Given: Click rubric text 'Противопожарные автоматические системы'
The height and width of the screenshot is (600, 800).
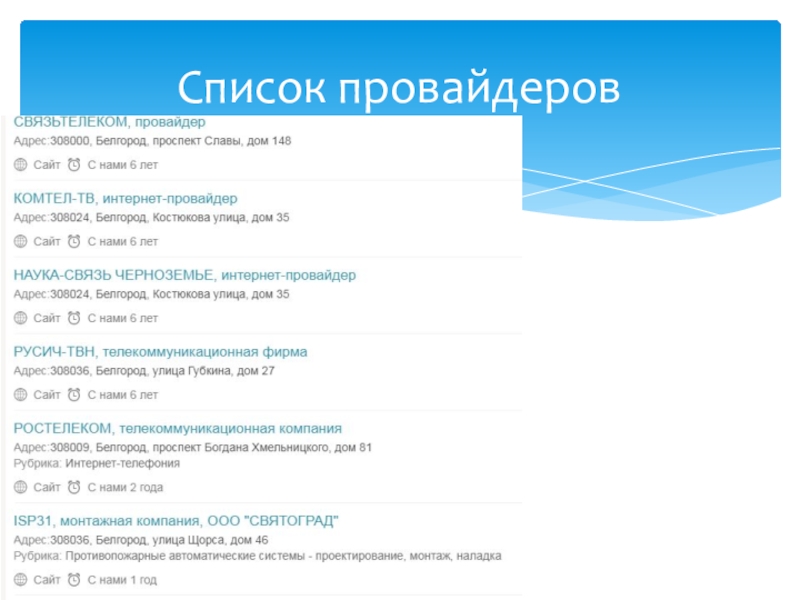Looking at the screenshot, I should 185,556.
